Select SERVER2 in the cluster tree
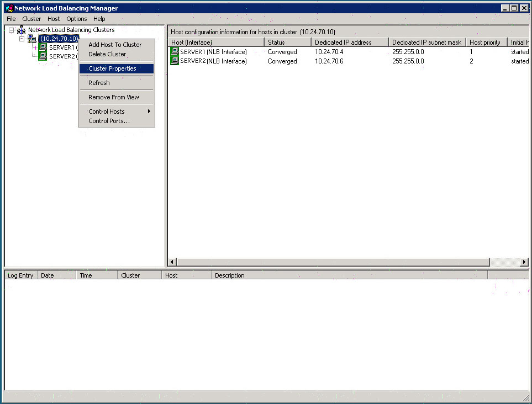The height and width of the screenshot is (404, 532). 63,56
